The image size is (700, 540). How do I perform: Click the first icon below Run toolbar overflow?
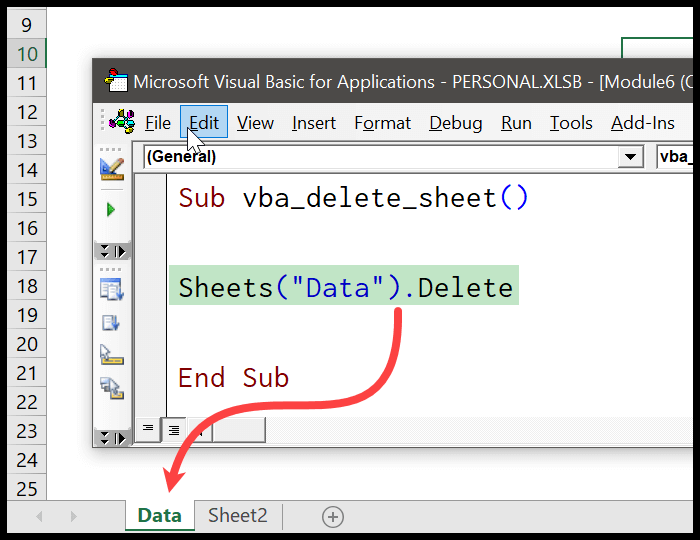[x=111, y=290]
